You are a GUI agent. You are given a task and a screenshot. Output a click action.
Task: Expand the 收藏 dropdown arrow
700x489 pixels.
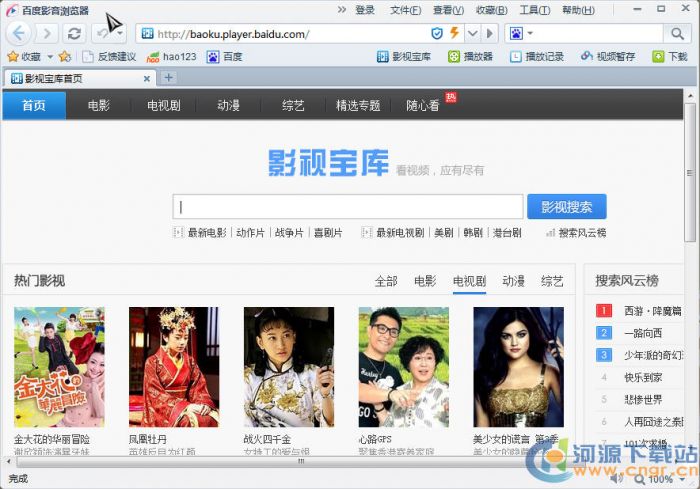[x=50, y=57]
